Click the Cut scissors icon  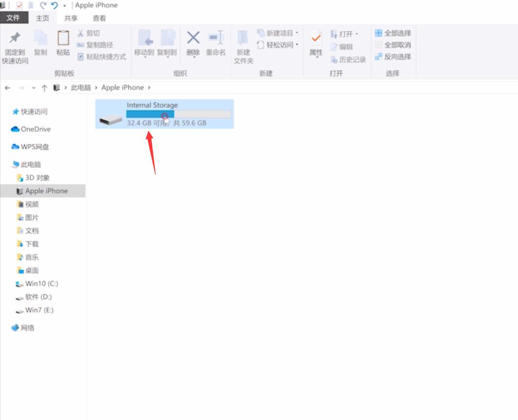80,33
